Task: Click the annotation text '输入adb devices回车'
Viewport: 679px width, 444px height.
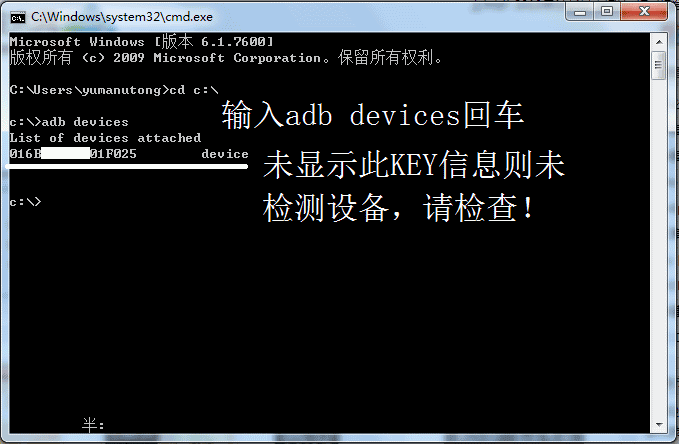Action: [372, 115]
